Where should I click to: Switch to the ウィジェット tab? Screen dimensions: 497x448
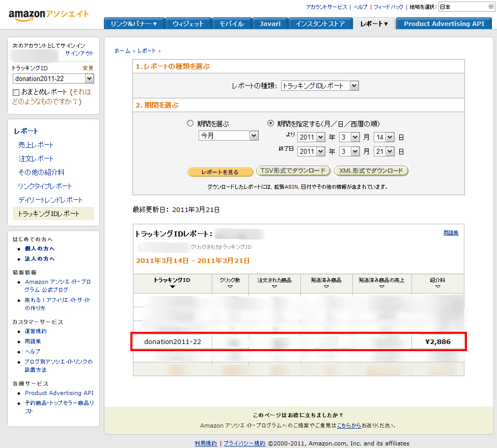click(188, 23)
